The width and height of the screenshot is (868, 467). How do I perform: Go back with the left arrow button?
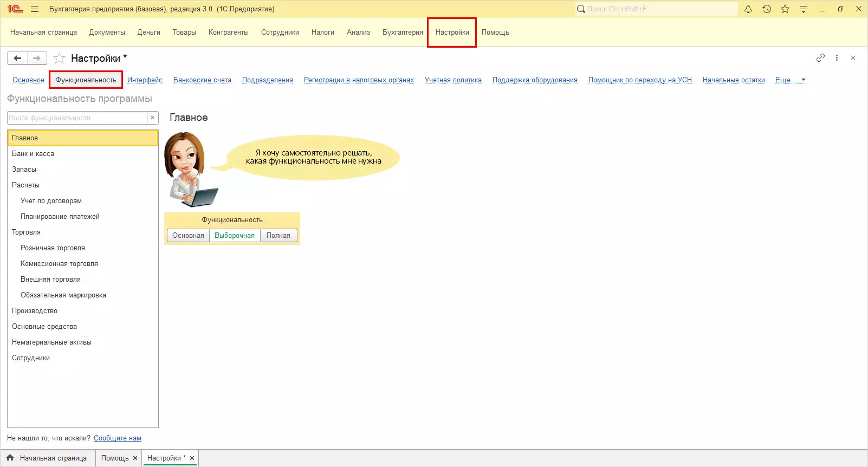click(x=17, y=58)
